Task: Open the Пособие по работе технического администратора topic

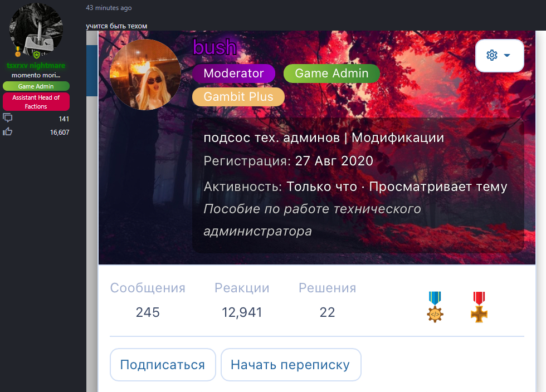Action: 312,220
